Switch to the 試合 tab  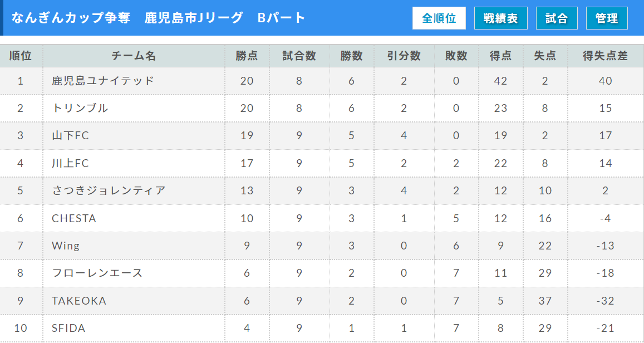pos(557,18)
